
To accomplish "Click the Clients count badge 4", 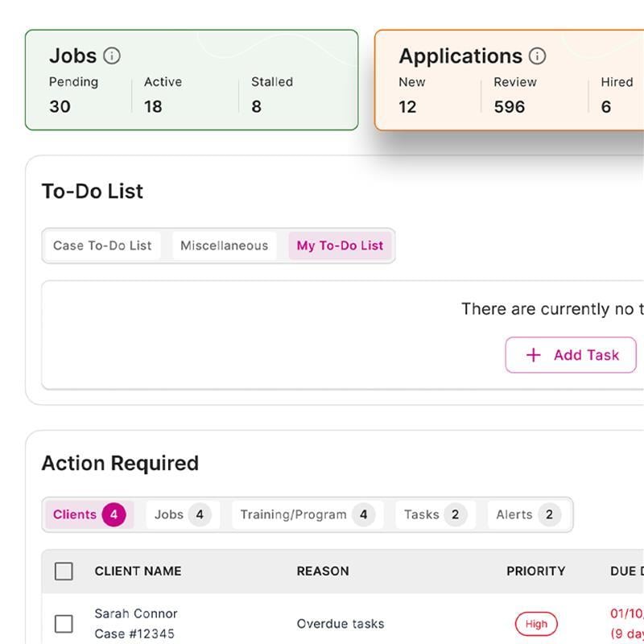I will pyautogui.click(x=114, y=514).
